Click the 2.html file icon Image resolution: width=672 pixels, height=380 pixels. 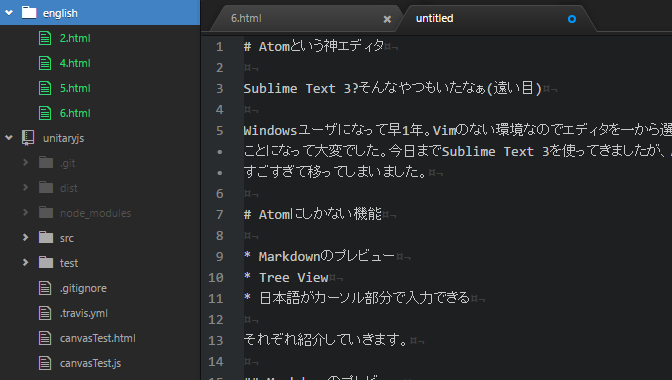coord(45,38)
